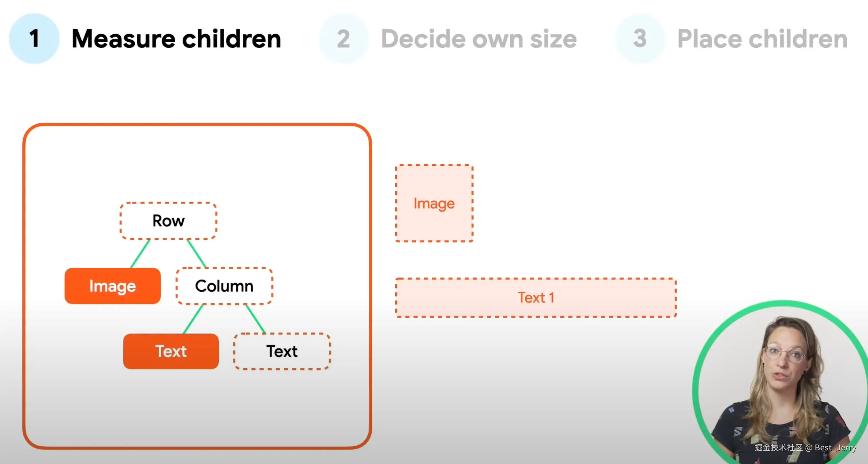Select the dashed-outline Text tree node
This screenshot has width=868, height=464.
tap(282, 352)
